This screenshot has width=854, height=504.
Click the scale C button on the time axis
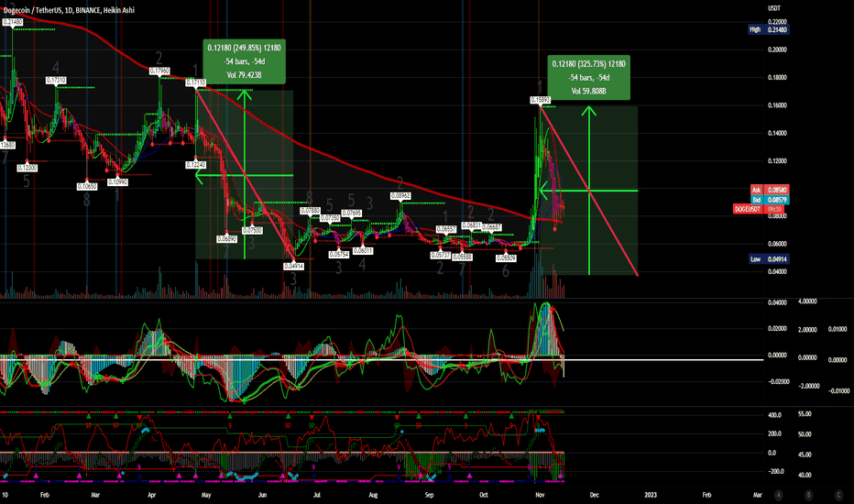(x=838, y=495)
